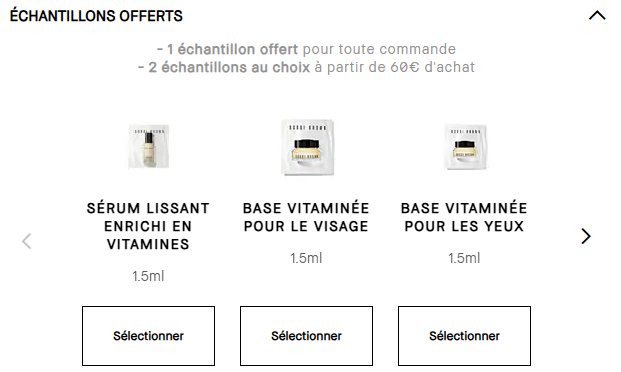Click the Échantillons Offerts heading
The image size is (621, 372).
pyautogui.click(x=96, y=16)
